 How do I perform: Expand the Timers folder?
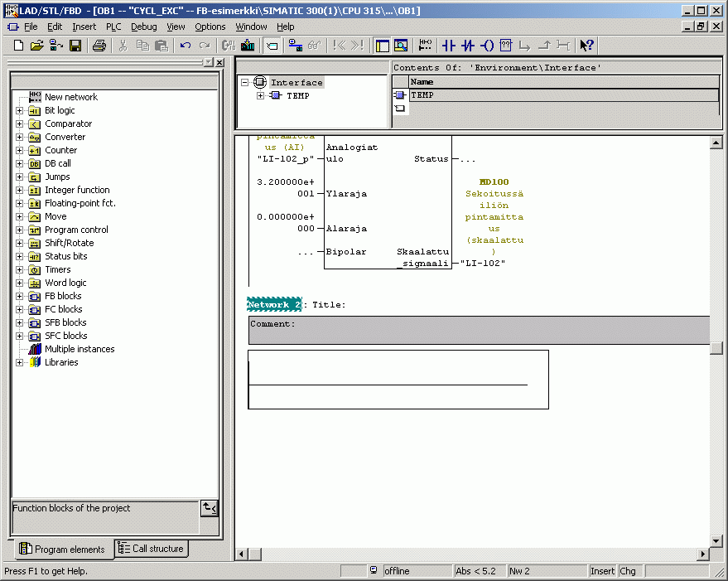(x=20, y=270)
